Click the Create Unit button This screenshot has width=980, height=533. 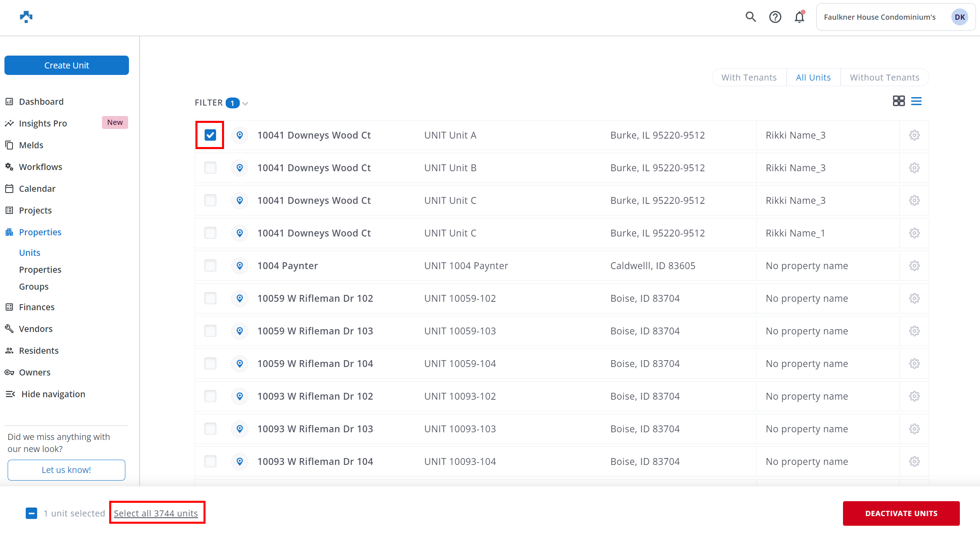[66, 65]
